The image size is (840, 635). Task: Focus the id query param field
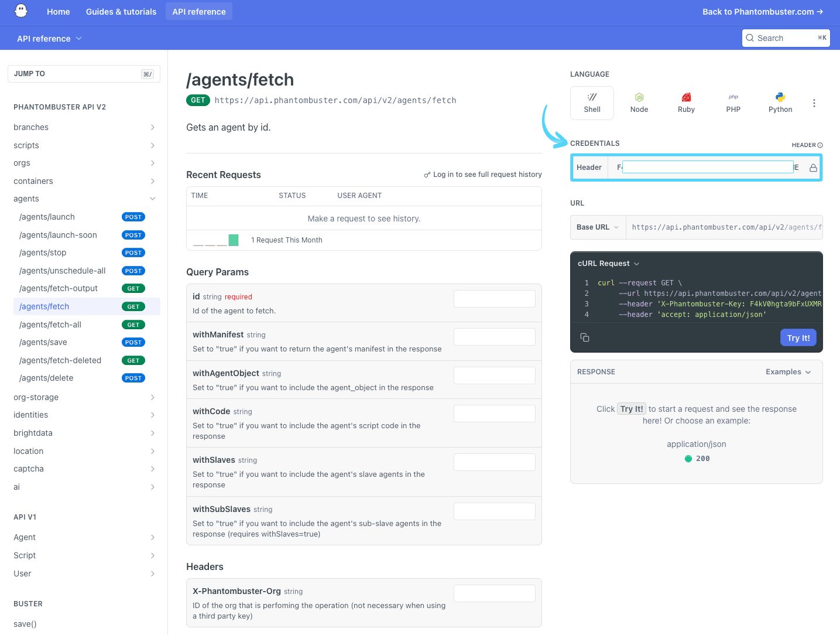point(495,299)
